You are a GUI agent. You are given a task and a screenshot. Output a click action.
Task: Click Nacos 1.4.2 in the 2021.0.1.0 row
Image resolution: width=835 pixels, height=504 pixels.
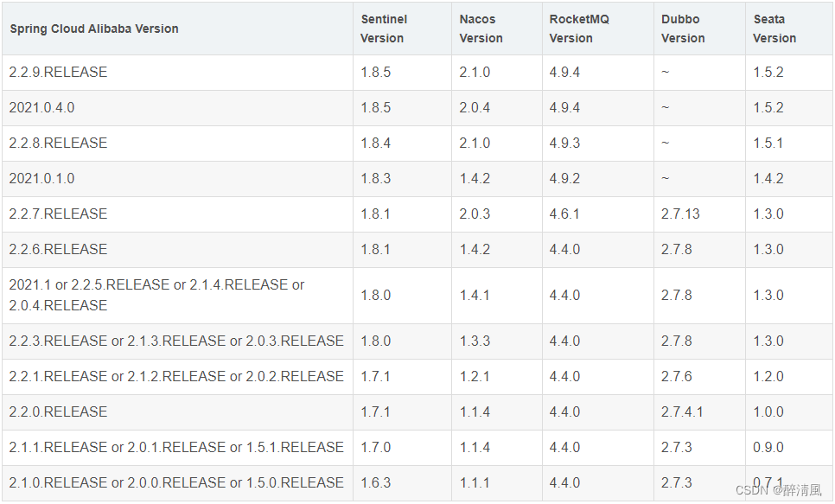tap(475, 178)
